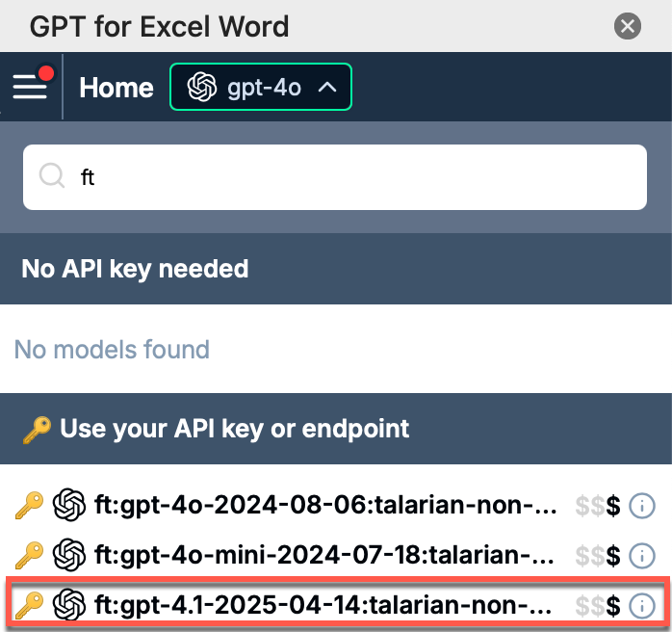This screenshot has height=632, width=672.
Task: Click the OpenAI logo beside ft:gpt-4o-2024-08-06
Action: point(70,505)
